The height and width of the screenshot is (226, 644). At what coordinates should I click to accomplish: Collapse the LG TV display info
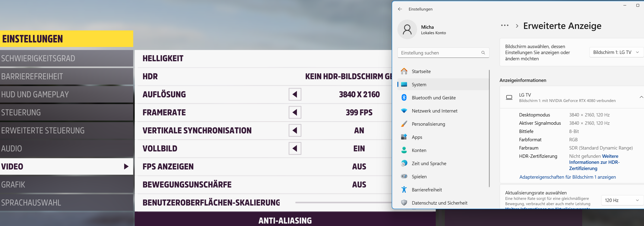tap(641, 97)
